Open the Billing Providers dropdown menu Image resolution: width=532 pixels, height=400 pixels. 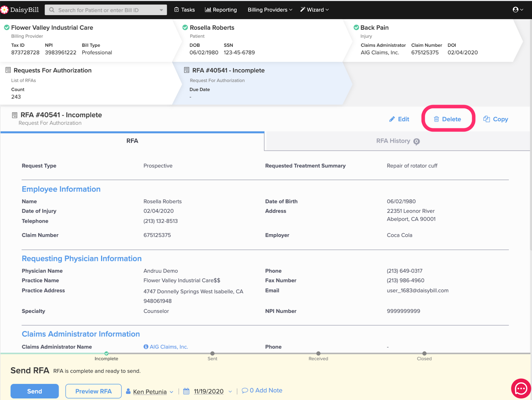tap(270, 10)
